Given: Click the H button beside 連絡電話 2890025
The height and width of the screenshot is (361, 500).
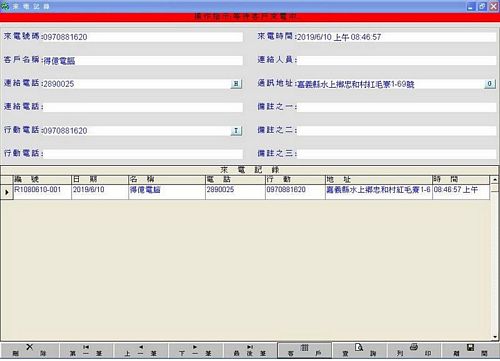Looking at the screenshot, I should (x=236, y=84).
